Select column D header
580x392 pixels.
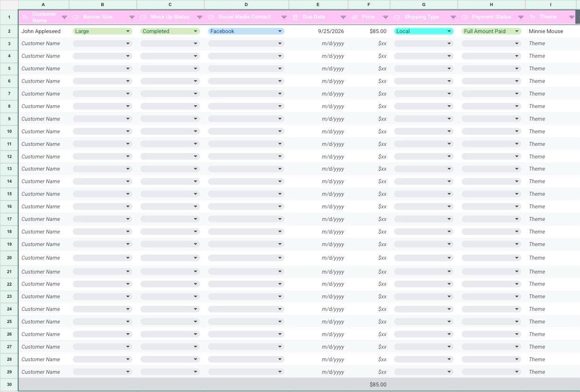[246, 5]
